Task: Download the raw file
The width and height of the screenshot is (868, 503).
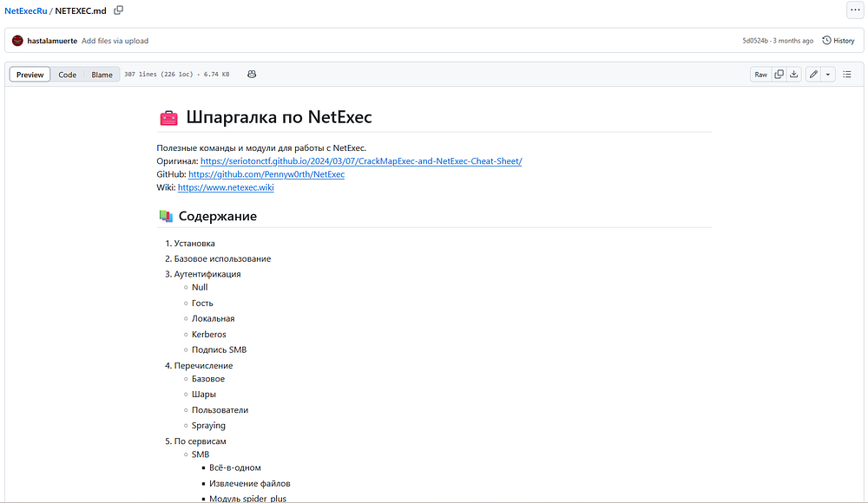Action: click(x=794, y=75)
